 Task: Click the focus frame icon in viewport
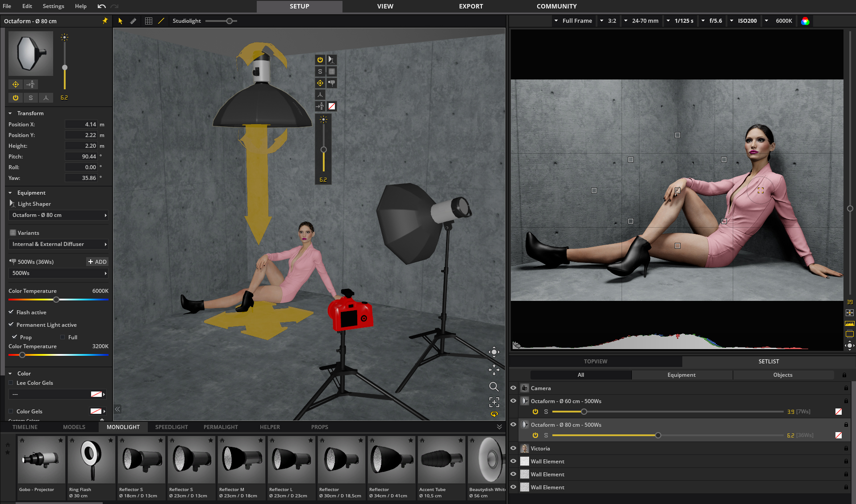[494, 402]
